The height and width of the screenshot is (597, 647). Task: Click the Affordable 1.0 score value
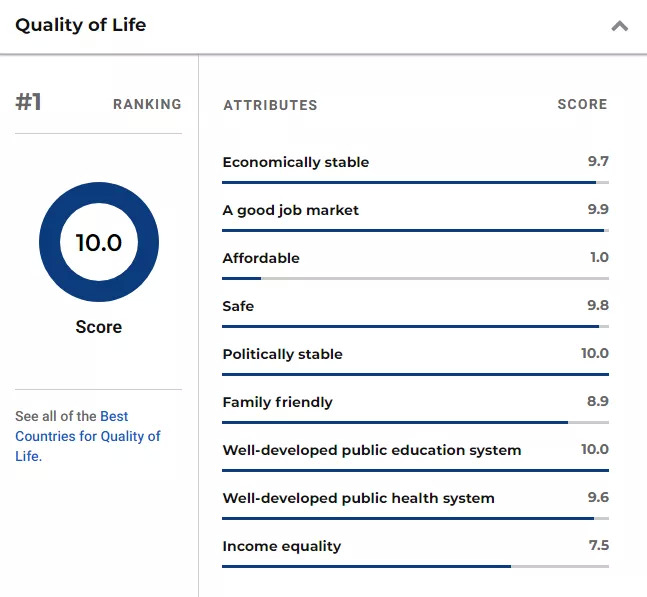[598, 257]
